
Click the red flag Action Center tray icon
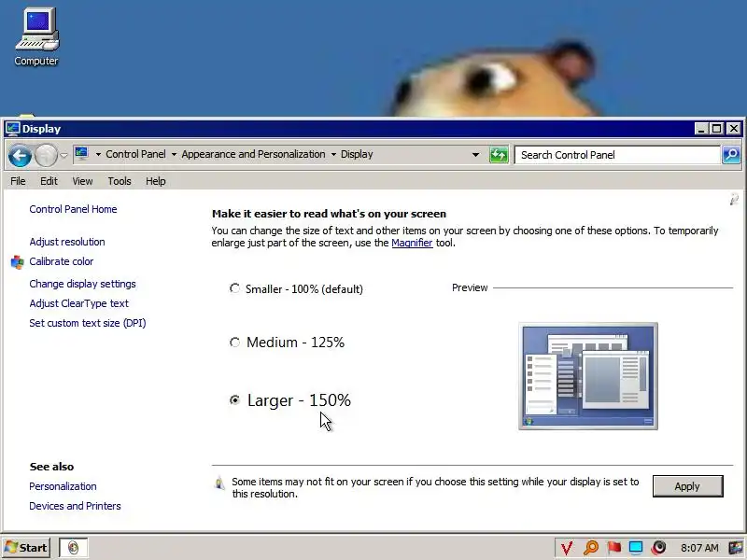(x=613, y=548)
